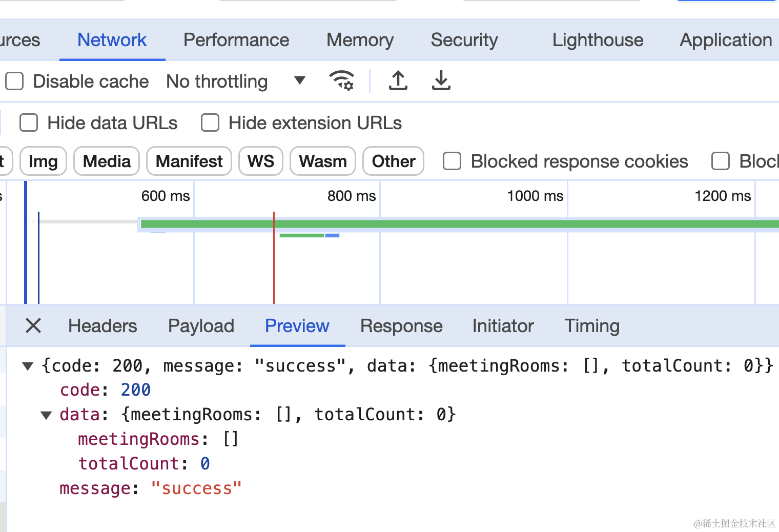This screenshot has height=532, width=779.
Task: Open the Lighthouse tab
Action: click(x=598, y=40)
